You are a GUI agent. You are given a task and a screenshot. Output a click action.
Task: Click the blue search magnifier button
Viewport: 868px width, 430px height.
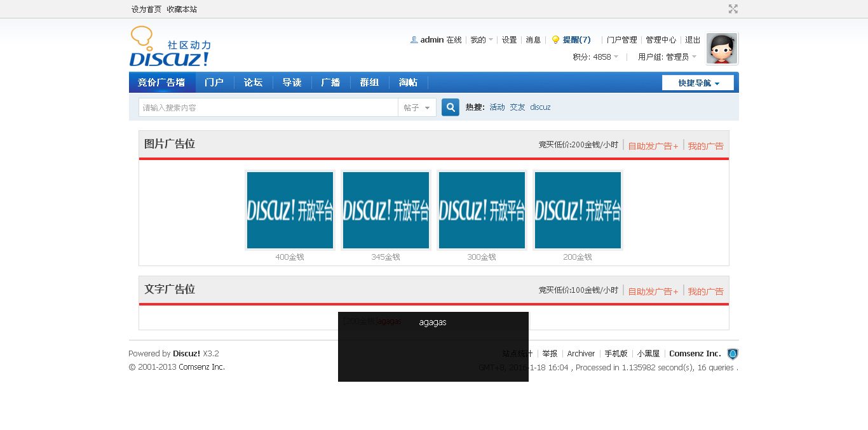click(x=451, y=107)
